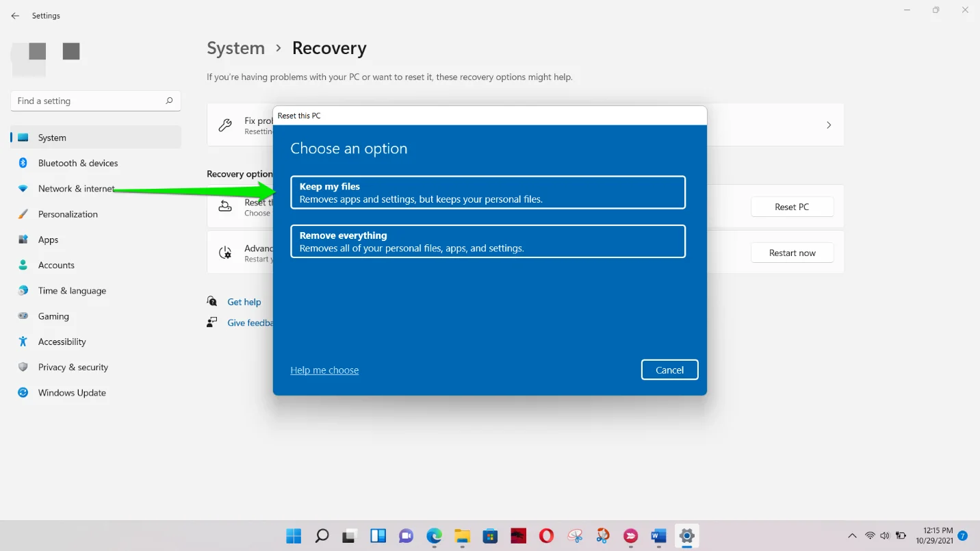Open the Help me choose link
The width and height of the screenshot is (980, 551).
324,370
